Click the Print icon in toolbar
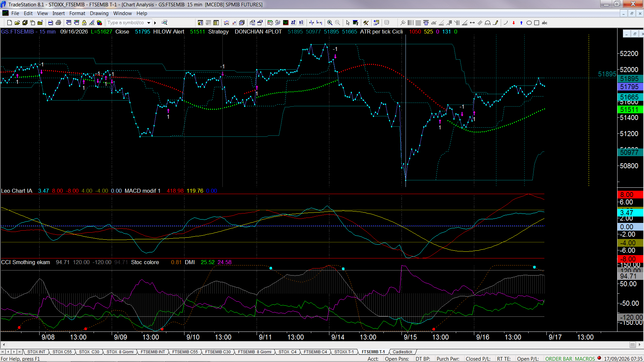 click(58, 23)
